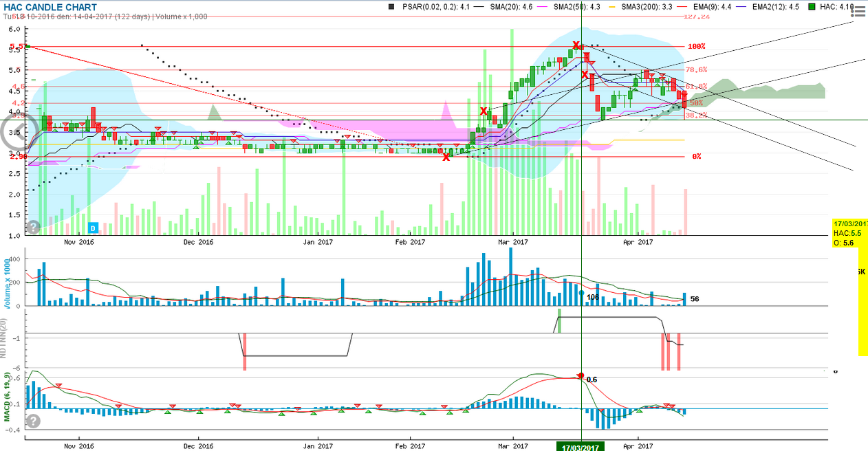The image size is (868, 451).
Task: Click the 0% Fibonacci level label
Action: click(x=697, y=157)
